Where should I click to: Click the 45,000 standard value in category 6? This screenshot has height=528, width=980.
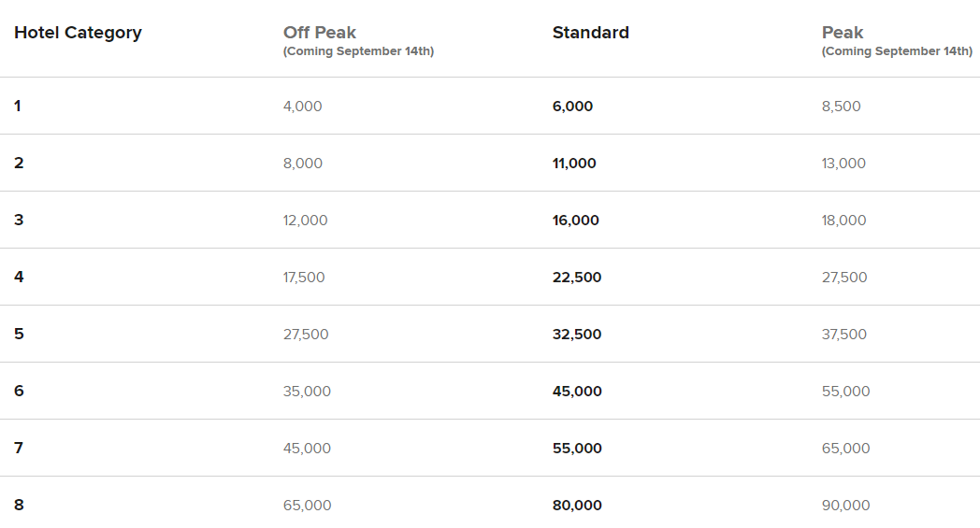click(577, 392)
